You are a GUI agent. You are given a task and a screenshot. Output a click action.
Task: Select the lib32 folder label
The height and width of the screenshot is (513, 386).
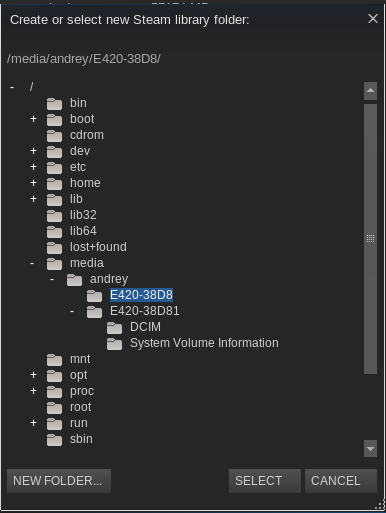[83, 215]
